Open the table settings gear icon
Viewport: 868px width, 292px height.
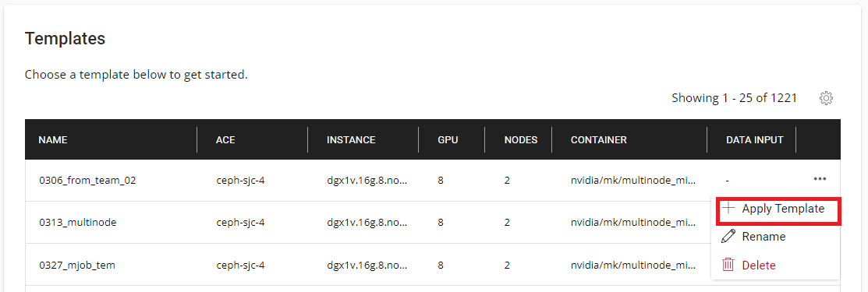826,98
